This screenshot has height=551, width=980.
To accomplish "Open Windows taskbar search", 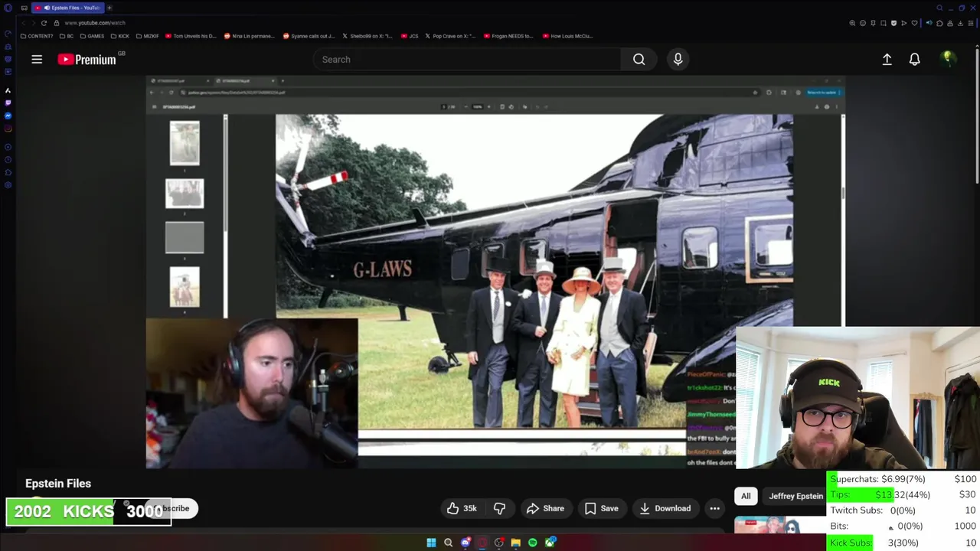I will tap(448, 543).
